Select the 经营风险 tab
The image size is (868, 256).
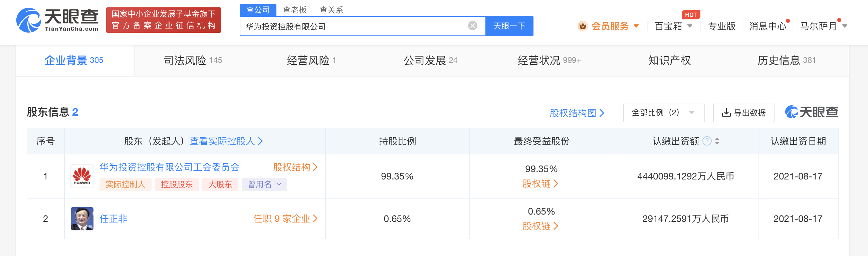point(311,60)
